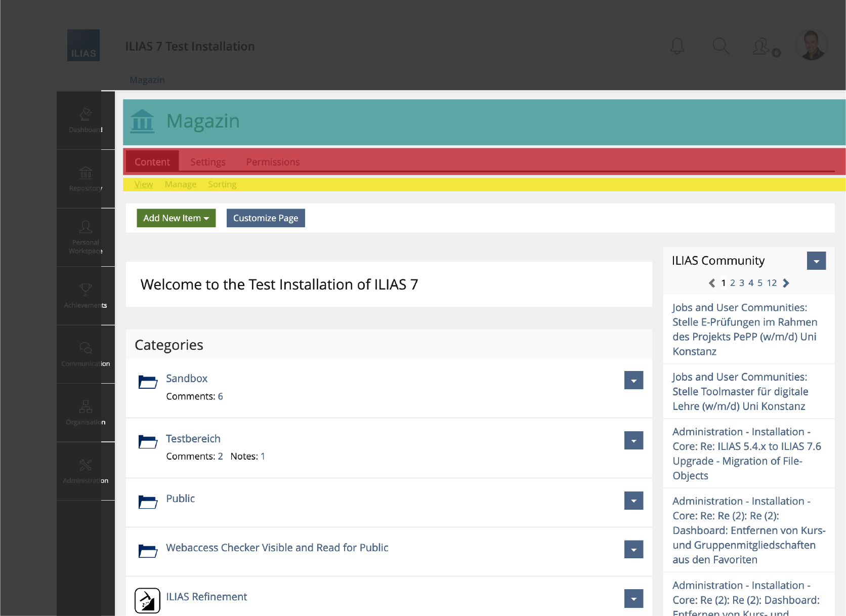This screenshot has height=616, width=846.
Task: Open Achievements trophy in sidebar
Action: pos(86,296)
